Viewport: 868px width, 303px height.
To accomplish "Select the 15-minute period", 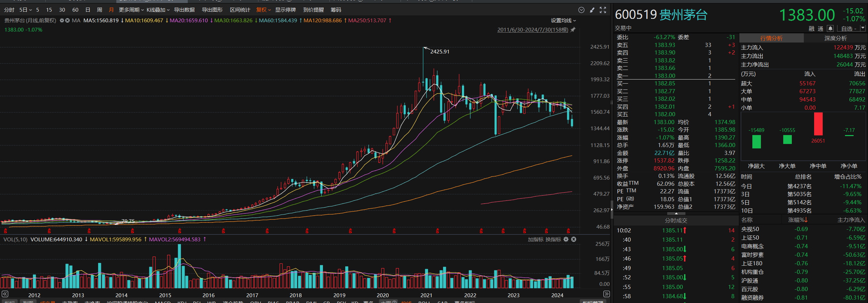I will [x=49, y=10].
